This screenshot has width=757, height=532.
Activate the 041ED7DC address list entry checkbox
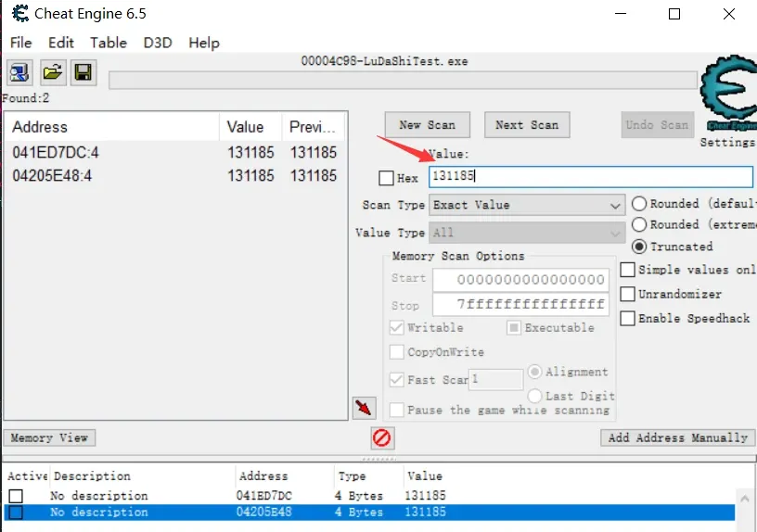(16, 496)
